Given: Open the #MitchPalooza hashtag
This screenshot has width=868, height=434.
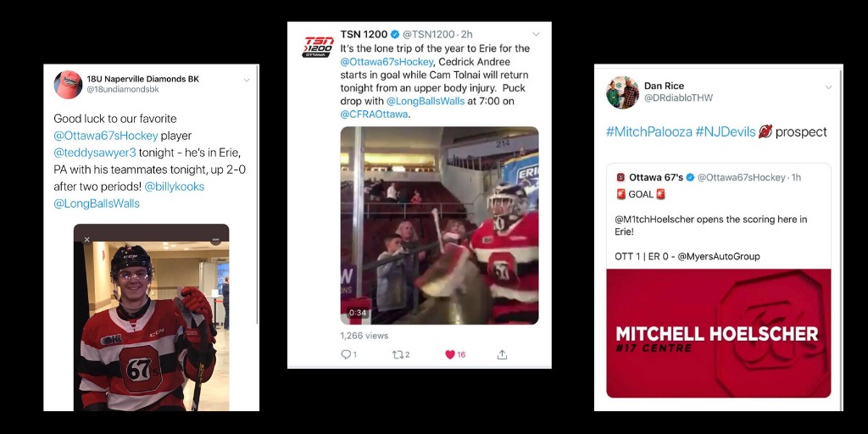Looking at the screenshot, I should 648,131.
